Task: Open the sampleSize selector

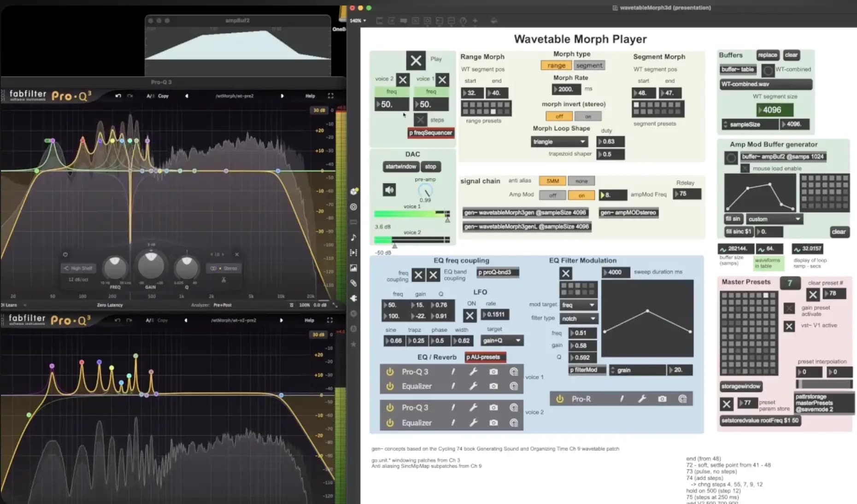Action: tap(750, 124)
